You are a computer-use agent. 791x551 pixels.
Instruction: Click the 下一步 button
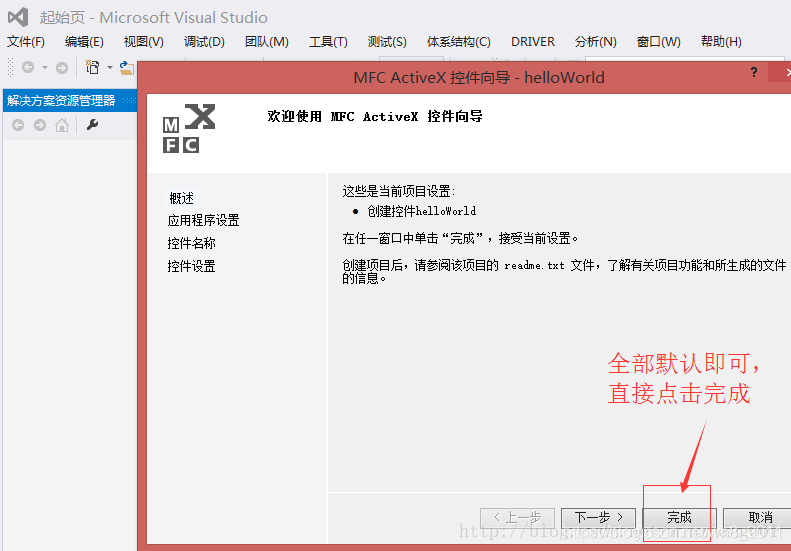click(x=598, y=518)
